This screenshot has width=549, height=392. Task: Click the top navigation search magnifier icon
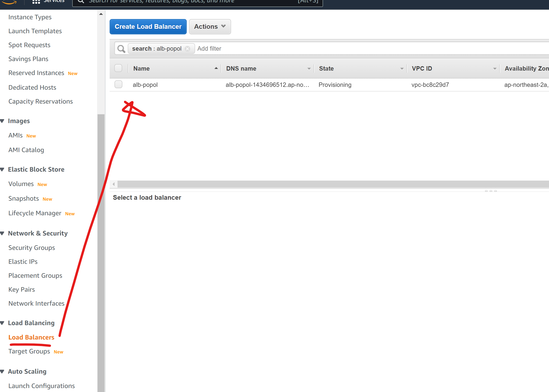pos(81,1)
